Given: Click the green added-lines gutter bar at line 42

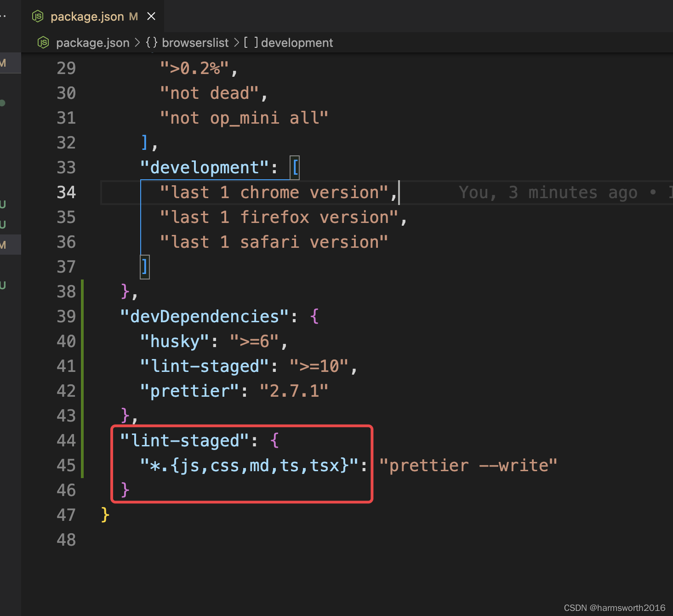Looking at the screenshot, I should click(x=82, y=391).
